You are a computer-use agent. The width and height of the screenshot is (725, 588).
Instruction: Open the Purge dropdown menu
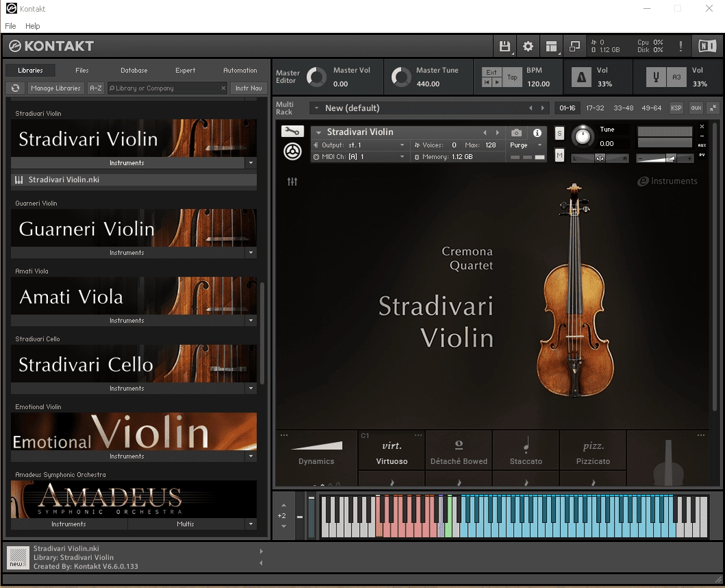[x=526, y=145]
